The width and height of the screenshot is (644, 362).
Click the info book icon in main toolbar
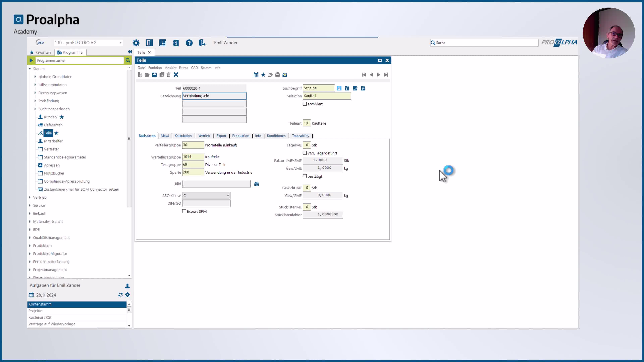tap(176, 43)
